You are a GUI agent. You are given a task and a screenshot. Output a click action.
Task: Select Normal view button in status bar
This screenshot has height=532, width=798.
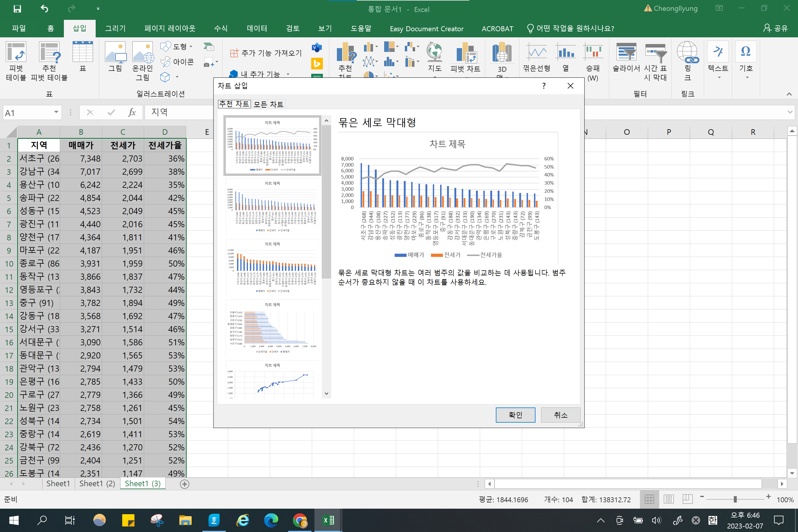click(x=649, y=499)
